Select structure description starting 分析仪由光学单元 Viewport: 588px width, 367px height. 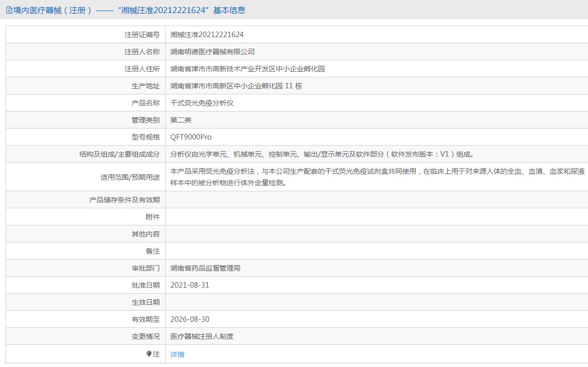(x=322, y=154)
